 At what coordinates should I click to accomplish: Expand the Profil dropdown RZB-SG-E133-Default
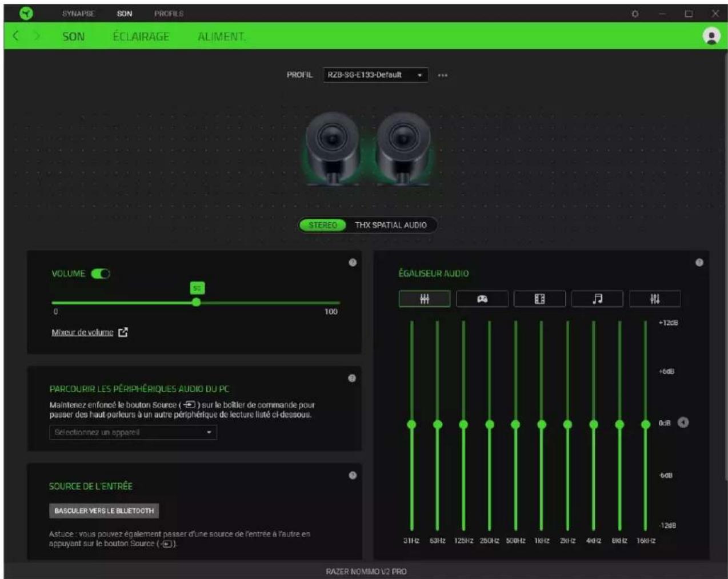coord(376,75)
